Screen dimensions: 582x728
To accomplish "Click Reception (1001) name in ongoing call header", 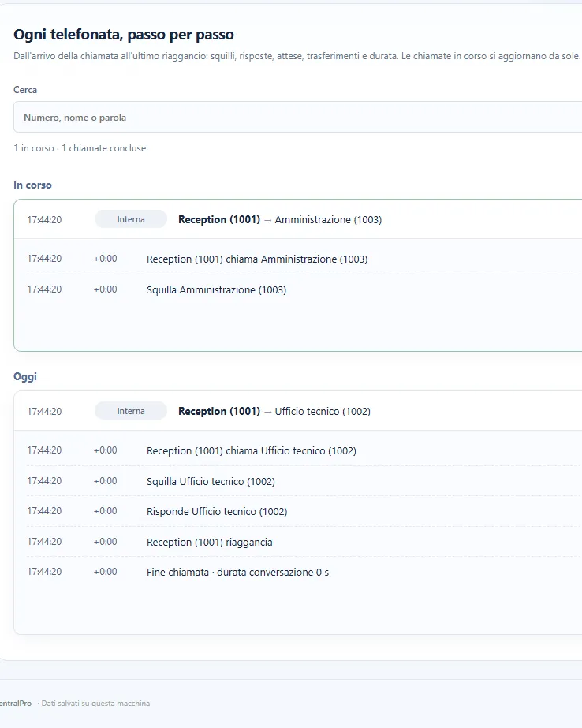I will (x=219, y=219).
